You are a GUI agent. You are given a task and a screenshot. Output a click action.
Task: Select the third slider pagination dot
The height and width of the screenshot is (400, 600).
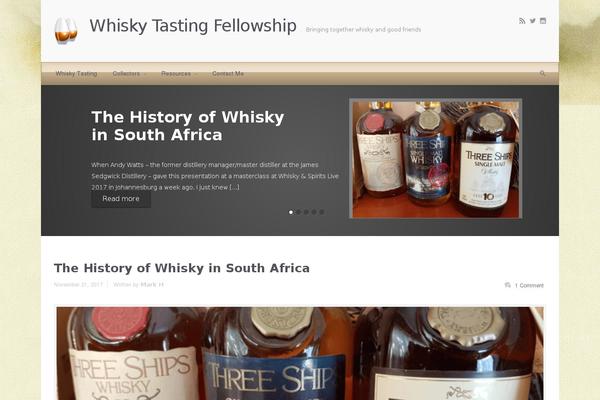pyautogui.click(x=306, y=212)
